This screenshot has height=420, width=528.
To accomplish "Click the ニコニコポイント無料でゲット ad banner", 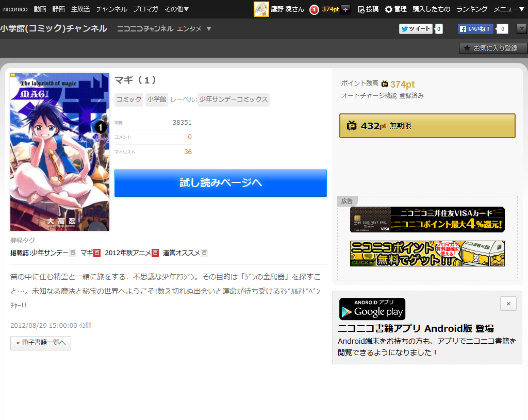I will tap(427, 254).
